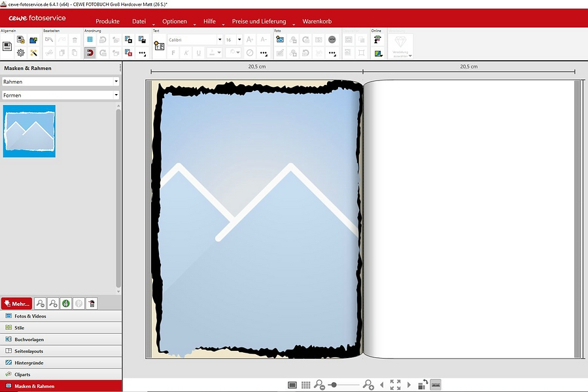Open the Warenkorb menu

(x=317, y=22)
